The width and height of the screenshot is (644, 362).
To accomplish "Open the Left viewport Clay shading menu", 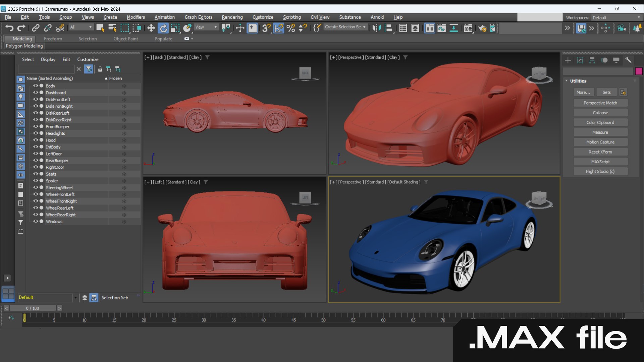I will click(x=194, y=182).
